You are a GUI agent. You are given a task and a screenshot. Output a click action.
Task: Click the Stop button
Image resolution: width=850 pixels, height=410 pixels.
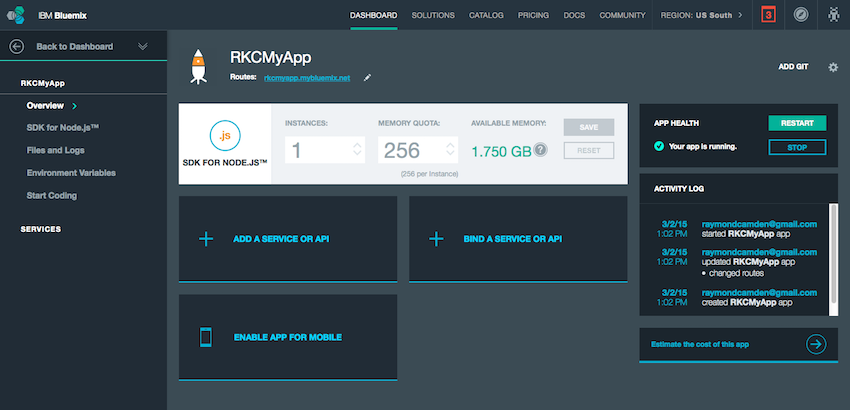click(x=797, y=147)
